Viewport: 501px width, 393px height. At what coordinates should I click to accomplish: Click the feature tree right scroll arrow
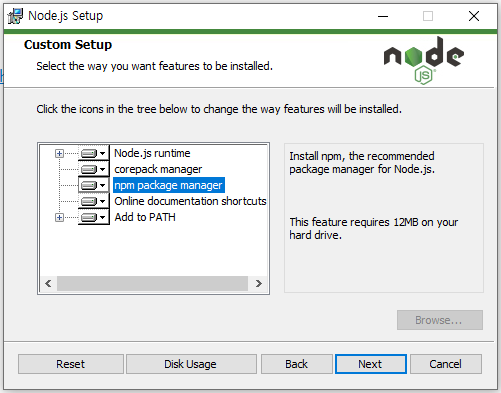tap(259, 284)
